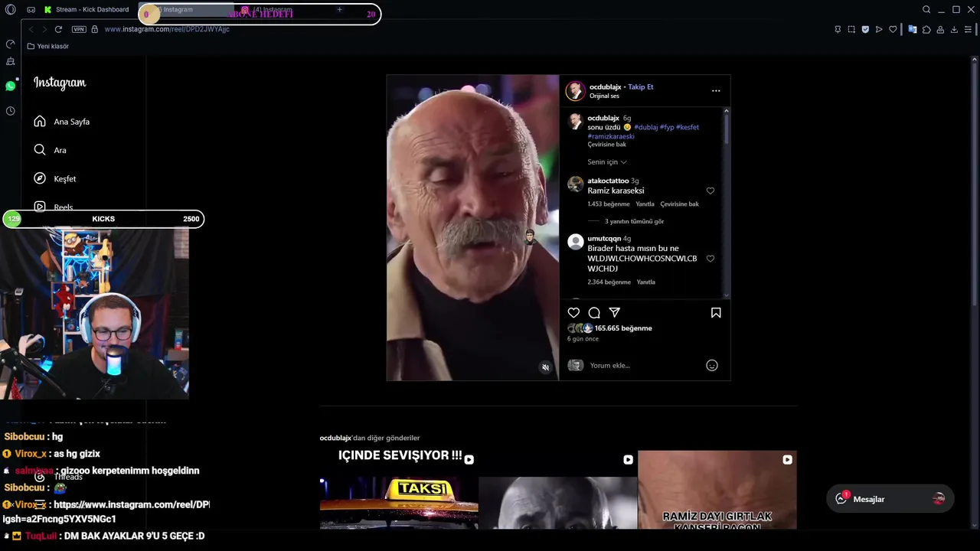Go forward with the browser forward arrow

coord(44,29)
